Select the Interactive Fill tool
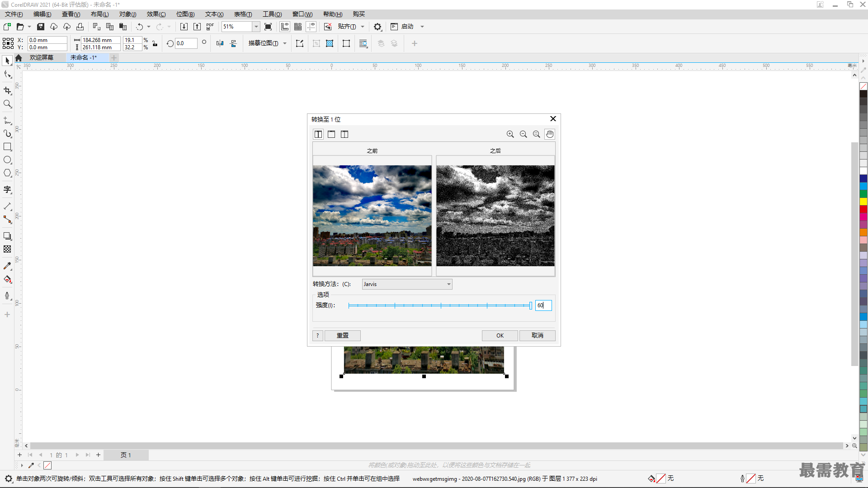868x488 pixels. tap(7, 279)
